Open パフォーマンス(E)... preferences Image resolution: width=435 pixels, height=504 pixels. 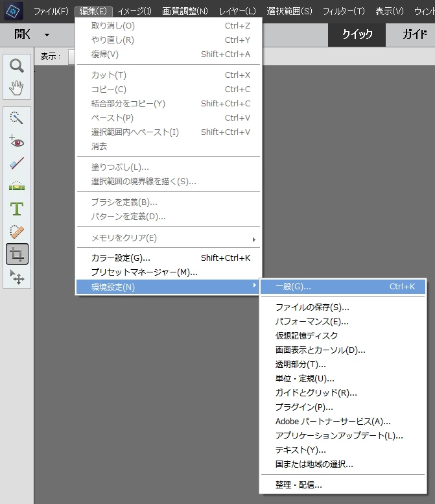343,322
